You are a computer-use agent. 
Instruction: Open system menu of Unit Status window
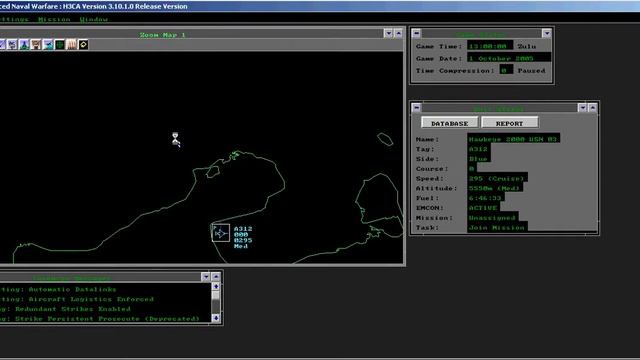coord(416,108)
